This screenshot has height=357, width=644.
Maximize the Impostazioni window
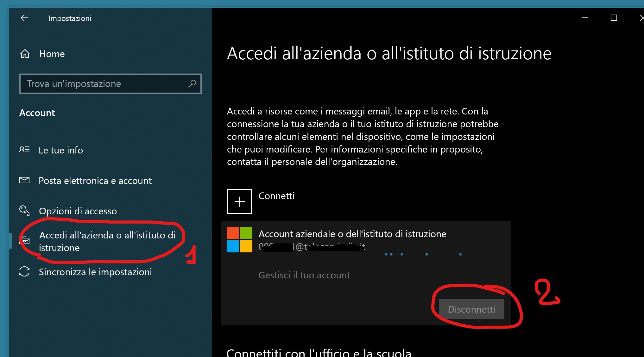coord(614,18)
